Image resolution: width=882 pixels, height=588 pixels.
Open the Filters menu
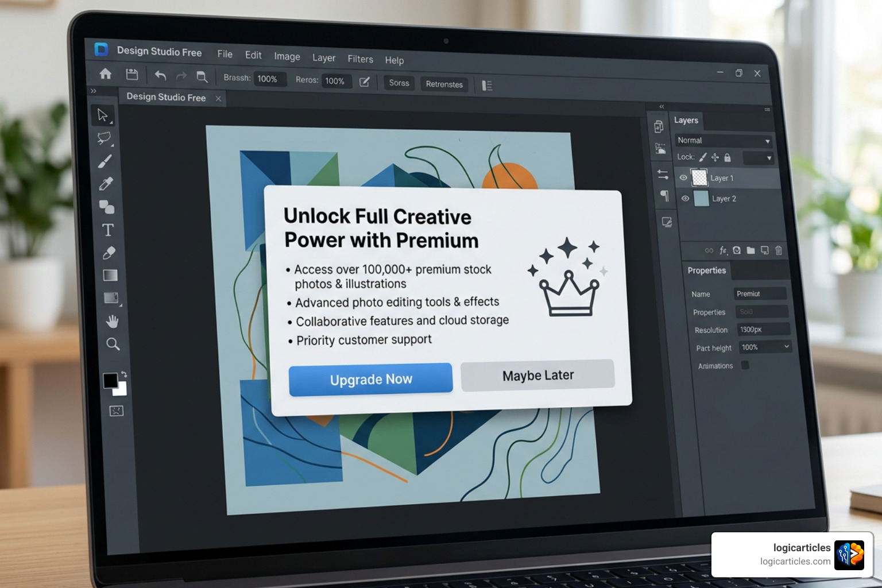click(361, 59)
